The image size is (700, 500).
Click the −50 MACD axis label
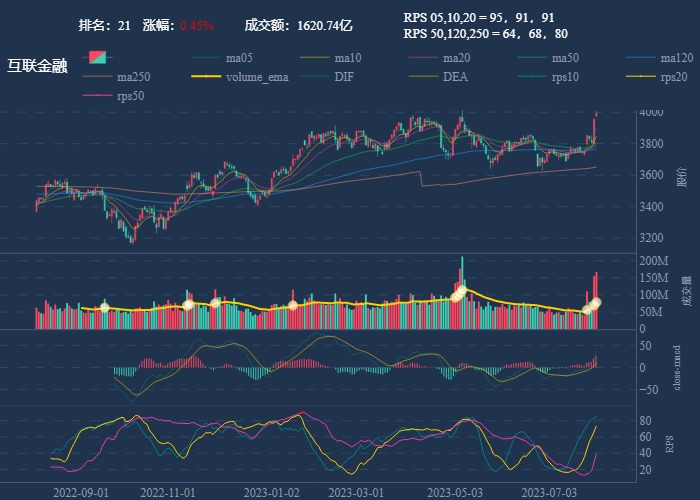pos(649,390)
